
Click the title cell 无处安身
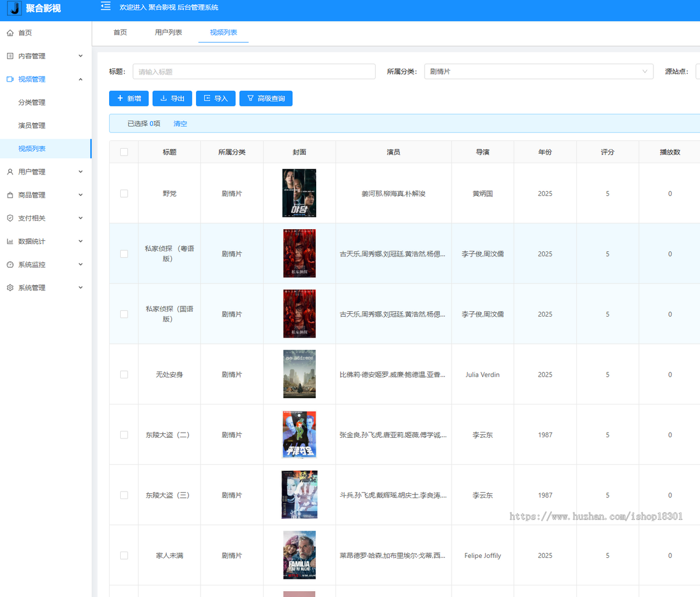[x=170, y=375]
